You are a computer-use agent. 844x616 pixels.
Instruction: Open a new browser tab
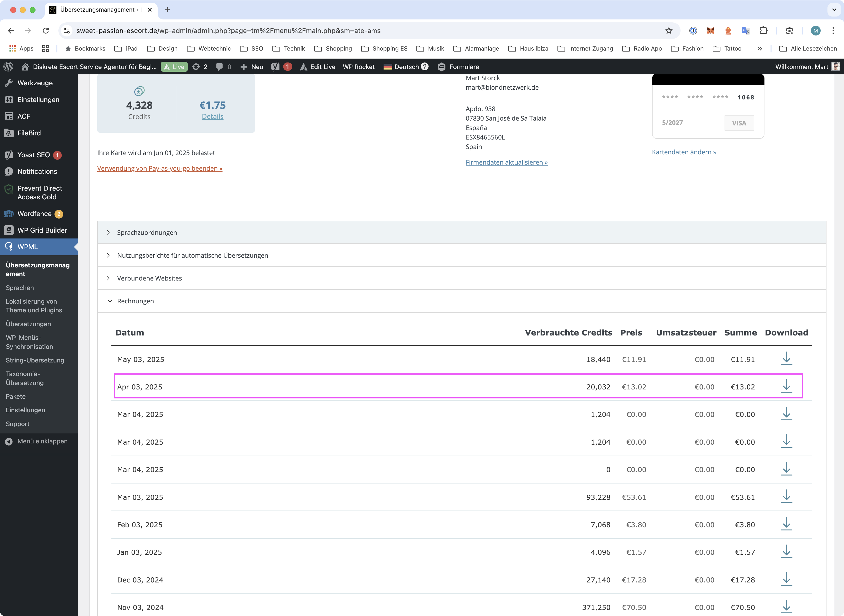[x=167, y=10]
